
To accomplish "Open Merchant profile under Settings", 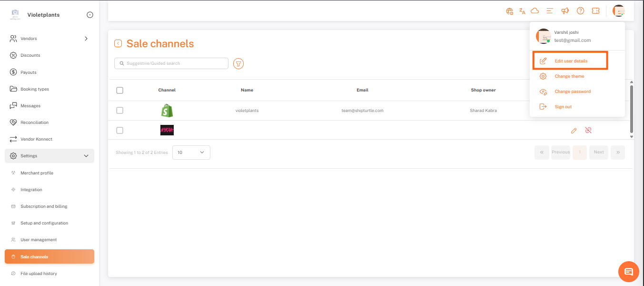I will pyautogui.click(x=37, y=173).
